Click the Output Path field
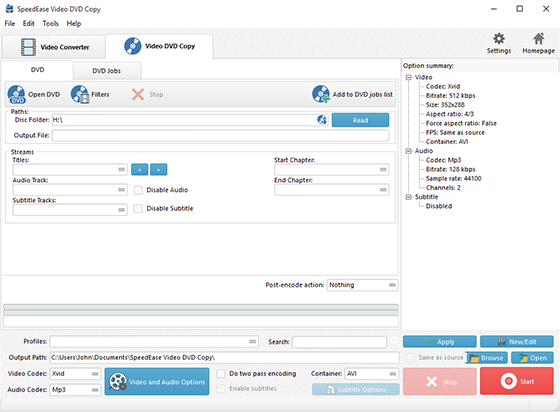 coord(224,357)
